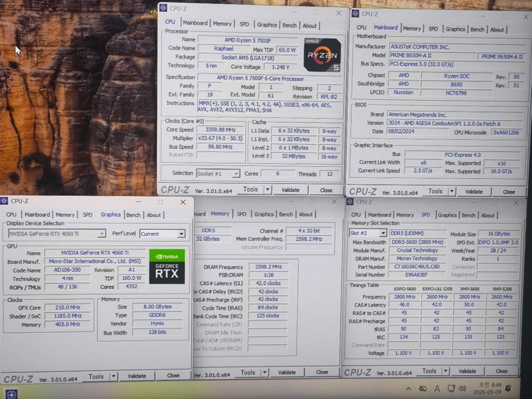The width and height of the screenshot is (532, 399).
Task: Click the Tools button in the Memory window
Action: (248, 372)
